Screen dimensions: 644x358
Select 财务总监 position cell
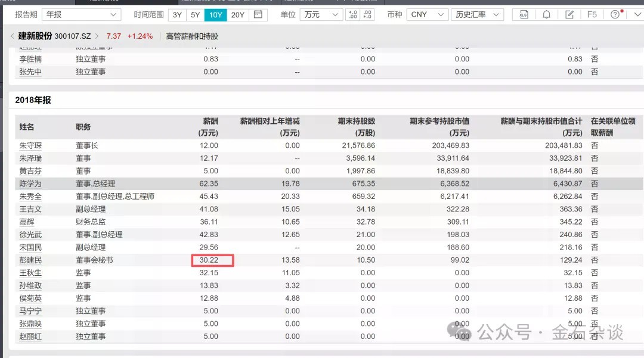coord(91,222)
